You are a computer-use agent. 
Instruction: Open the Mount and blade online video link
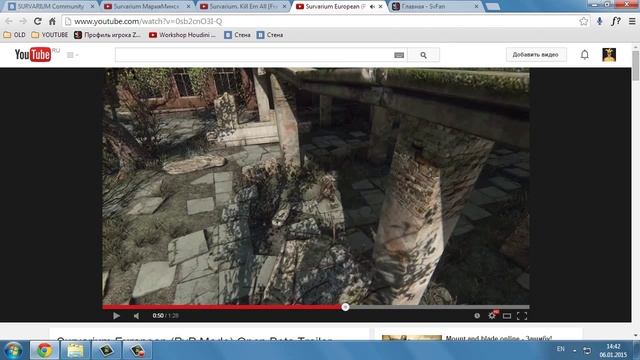click(498, 338)
